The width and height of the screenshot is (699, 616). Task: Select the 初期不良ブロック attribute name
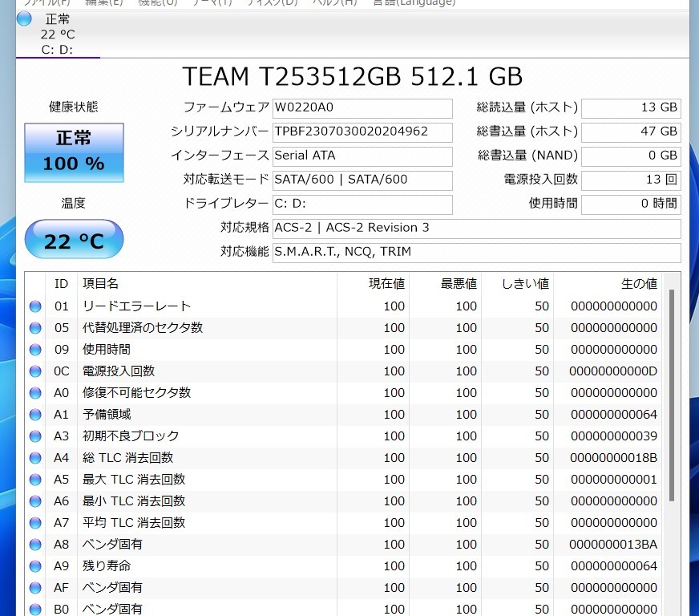131,436
